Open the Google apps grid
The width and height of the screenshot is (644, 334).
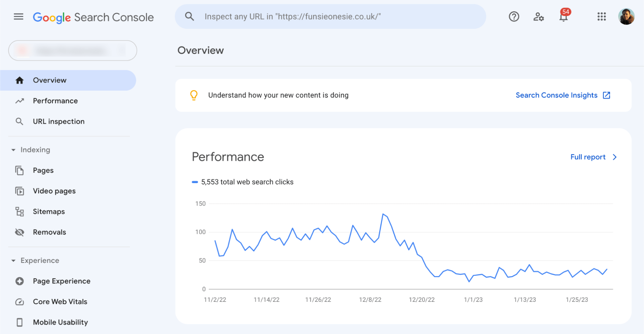tap(601, 16)
